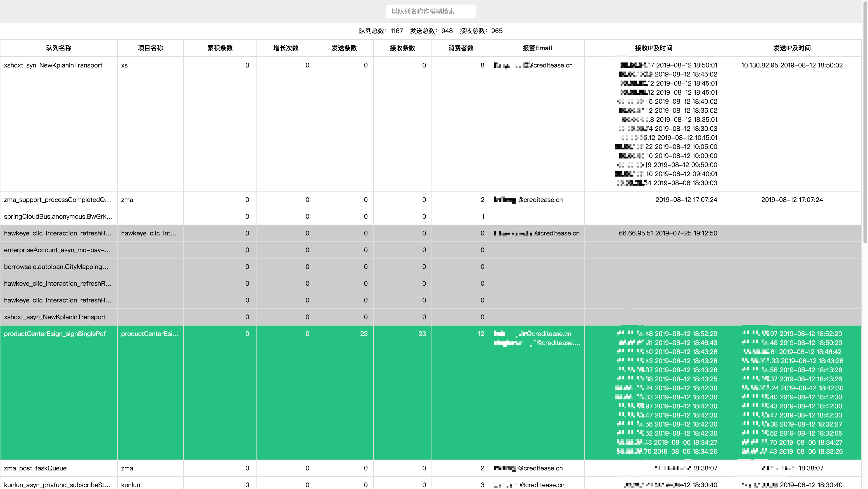Click the kunlun_asyn_privfund_subscribeSt queue name
This screenshot has height=489, width=868.
pyautogui.click(x=57, y=485)
